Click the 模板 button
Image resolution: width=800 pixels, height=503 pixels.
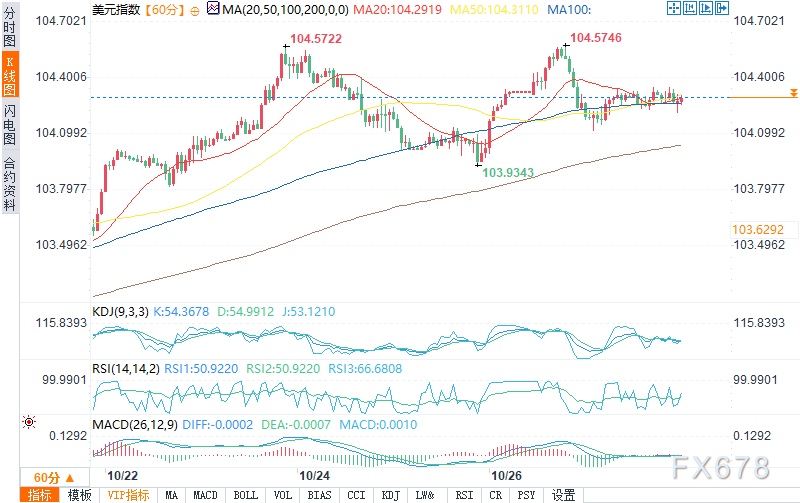79,495
